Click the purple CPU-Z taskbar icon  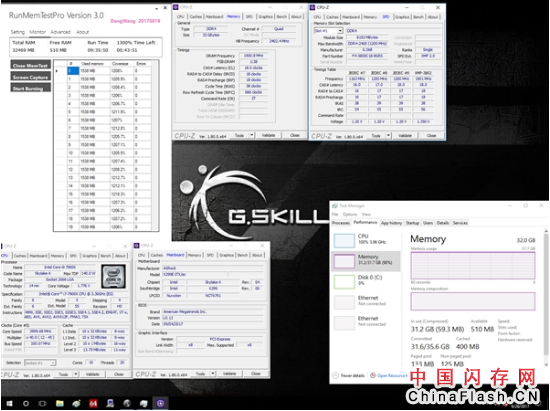(x=160, y=404)
